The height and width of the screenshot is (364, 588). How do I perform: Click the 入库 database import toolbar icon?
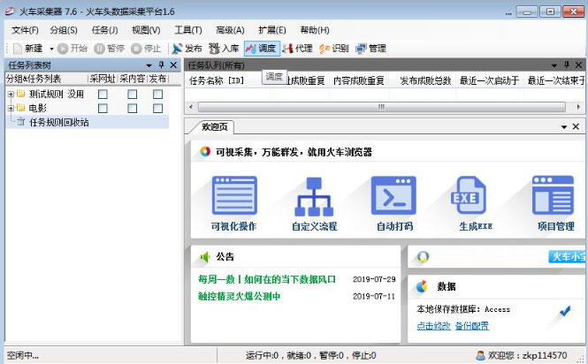point(214,49)
